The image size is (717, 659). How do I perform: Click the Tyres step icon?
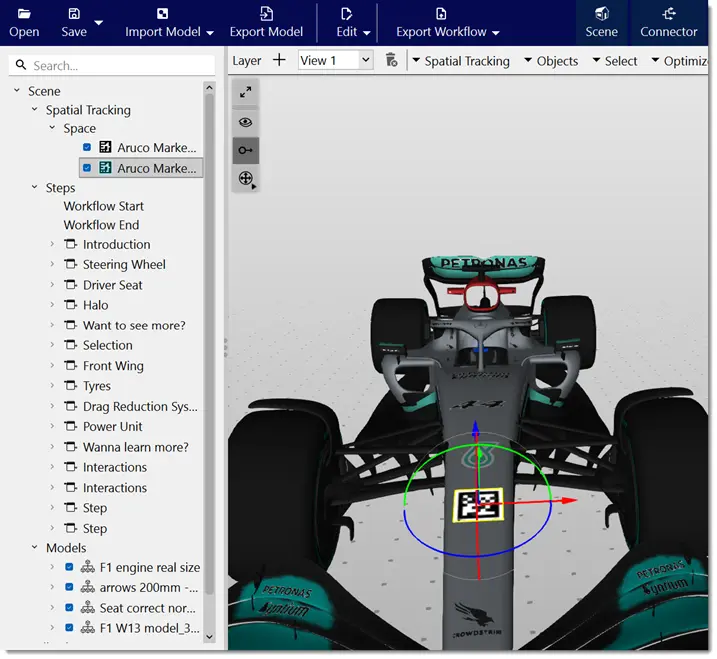[x=70, y=386]
